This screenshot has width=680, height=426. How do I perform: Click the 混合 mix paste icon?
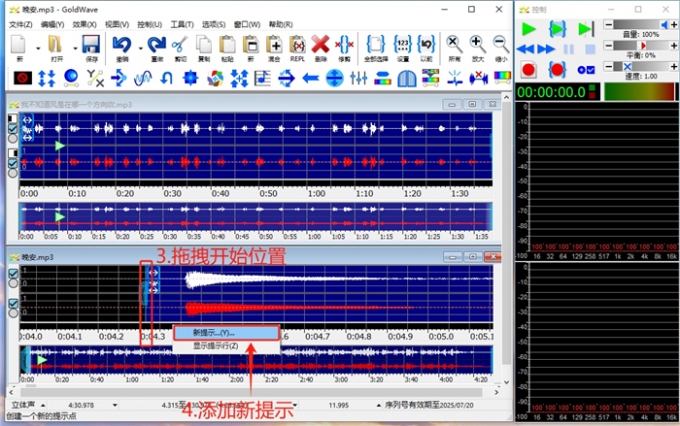point(274,45)
